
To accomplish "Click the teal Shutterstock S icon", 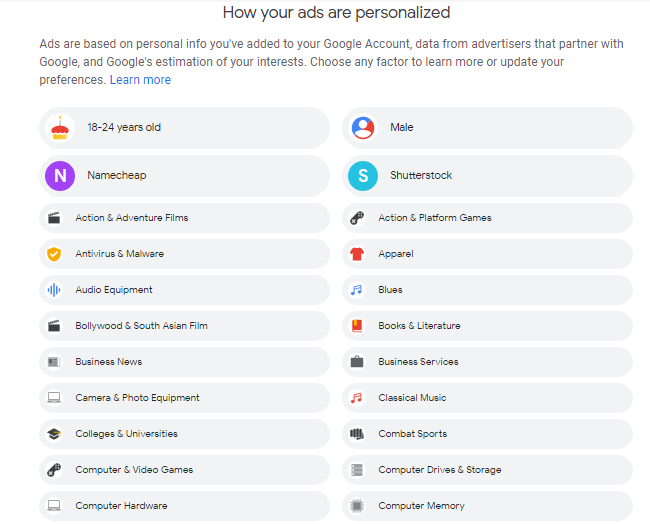I will tap(363, 176).
